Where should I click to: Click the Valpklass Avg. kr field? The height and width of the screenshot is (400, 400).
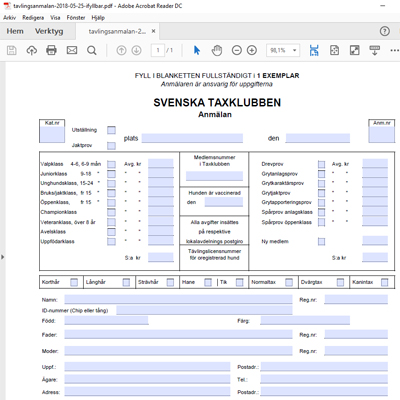(x=161, y=164)
